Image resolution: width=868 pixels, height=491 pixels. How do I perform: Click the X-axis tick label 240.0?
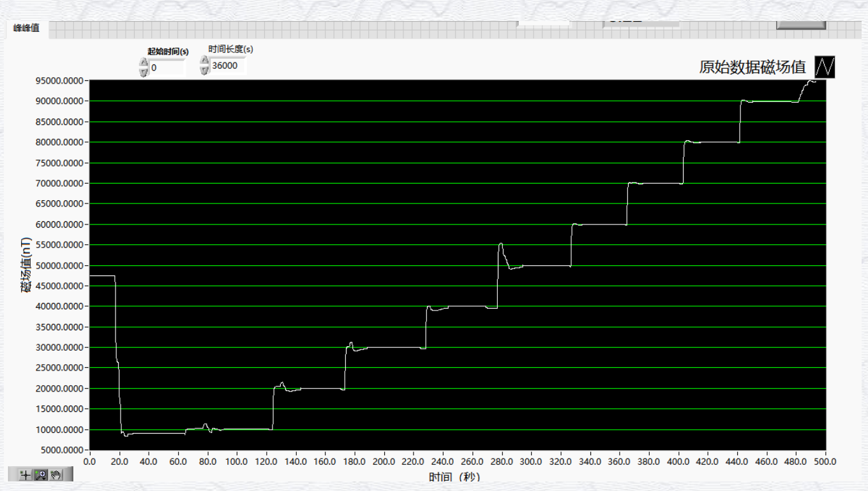pyautogui.click(x=443, y=460)
